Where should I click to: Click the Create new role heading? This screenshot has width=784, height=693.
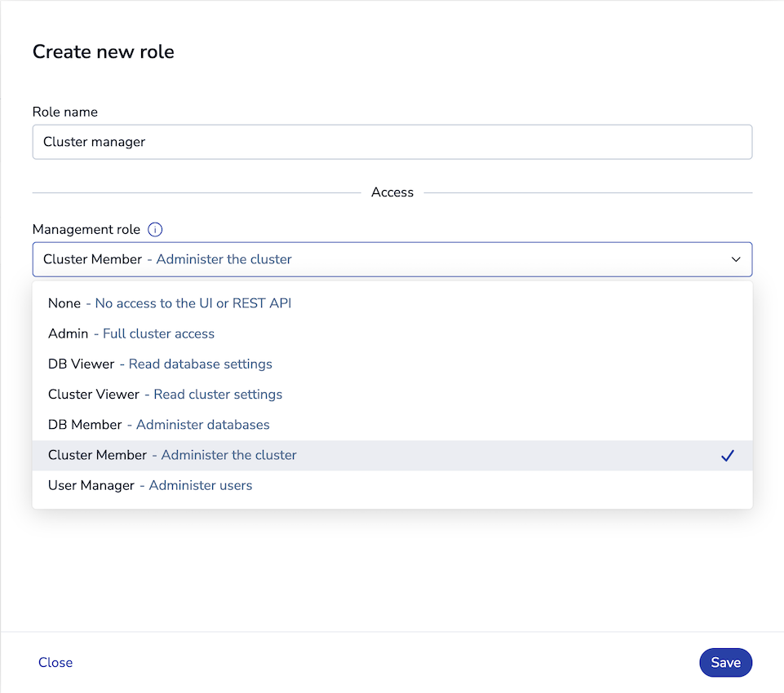[103, 51]
